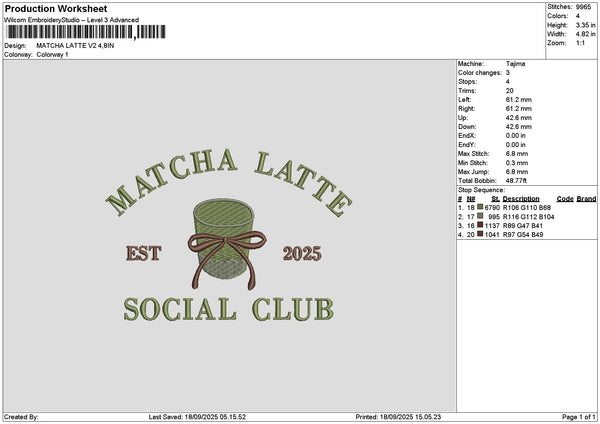The height and width of the screenshot is (424, 600).
Task: Click the design name MATCHA LATTE V2 4,8IN
Action: [x=75, y=46]
